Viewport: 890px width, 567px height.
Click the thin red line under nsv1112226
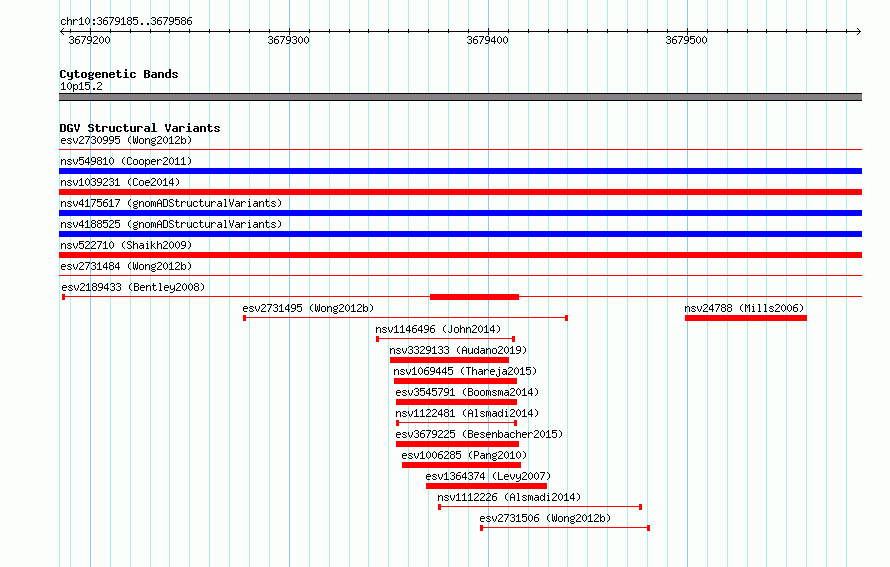click(x=540, y=507)
